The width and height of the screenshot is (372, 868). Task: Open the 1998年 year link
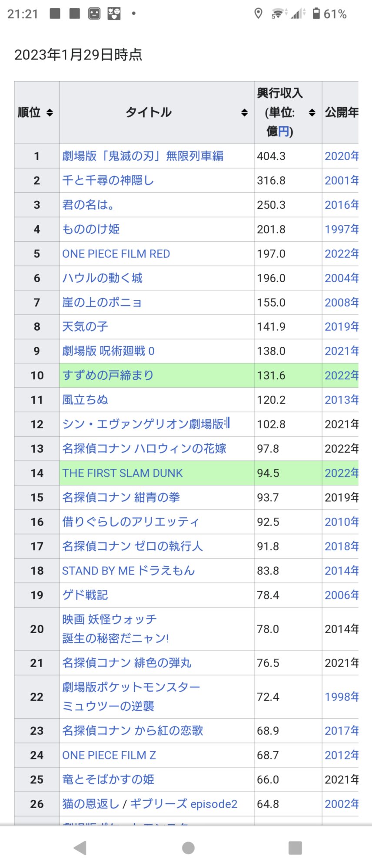pyautogui.click(x=341, y=697)
